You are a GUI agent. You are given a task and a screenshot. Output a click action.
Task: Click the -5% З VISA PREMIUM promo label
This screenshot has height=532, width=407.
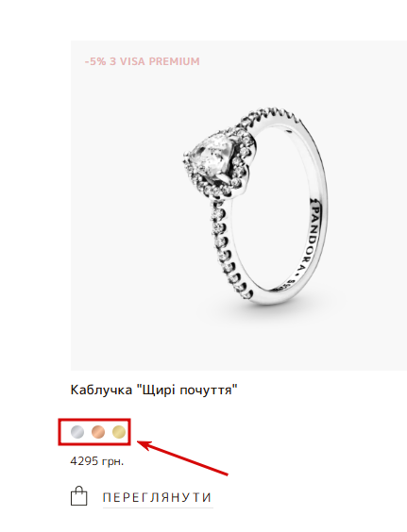(143, 61)
